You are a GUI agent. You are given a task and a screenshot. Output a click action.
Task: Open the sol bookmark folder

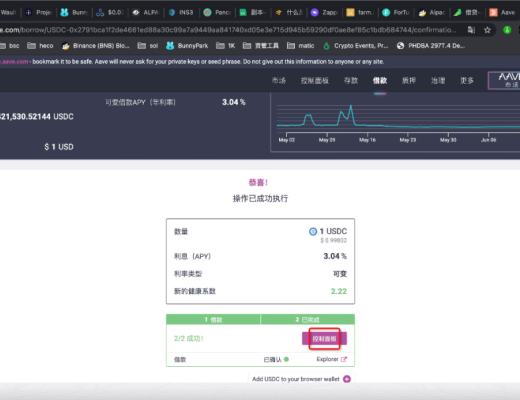tap(148, 46)
